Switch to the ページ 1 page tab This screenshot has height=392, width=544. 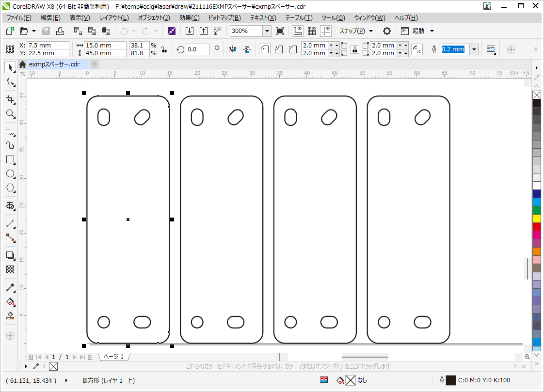click(113, 357)
